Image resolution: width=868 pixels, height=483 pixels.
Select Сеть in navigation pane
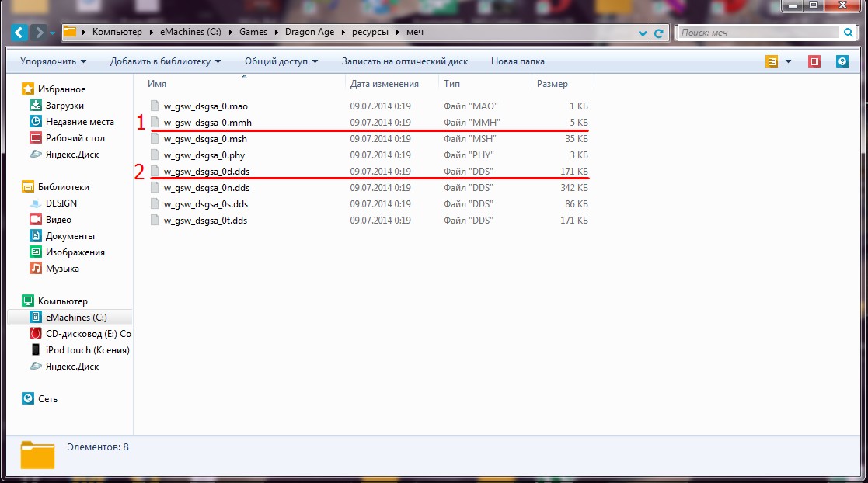tap(47, 399)
